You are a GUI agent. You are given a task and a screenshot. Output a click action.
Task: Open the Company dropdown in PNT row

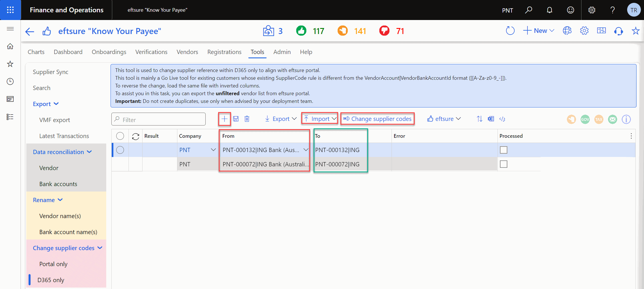coord(213,150)
